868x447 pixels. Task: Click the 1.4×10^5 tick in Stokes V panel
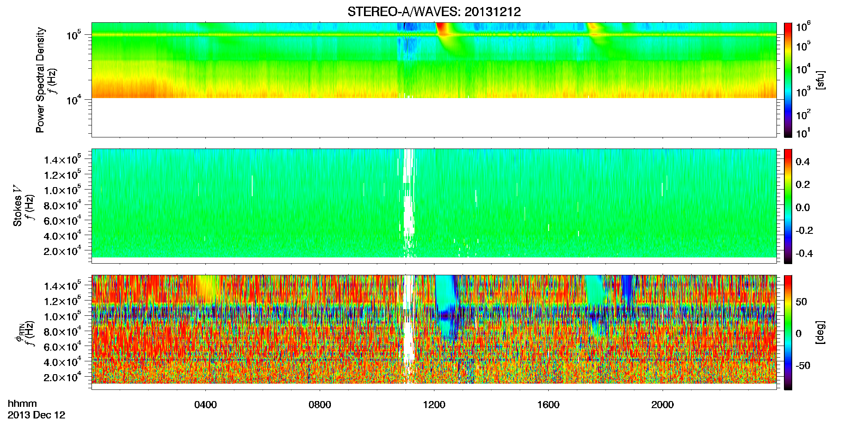(63, 159)
